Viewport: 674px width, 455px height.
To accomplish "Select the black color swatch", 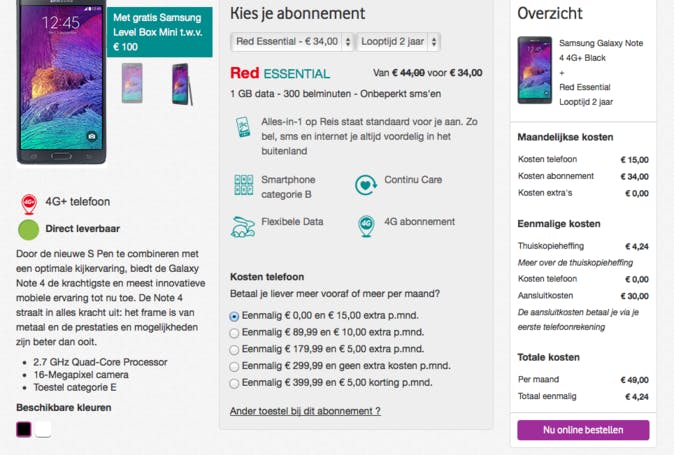I will [x=24, y=429].
